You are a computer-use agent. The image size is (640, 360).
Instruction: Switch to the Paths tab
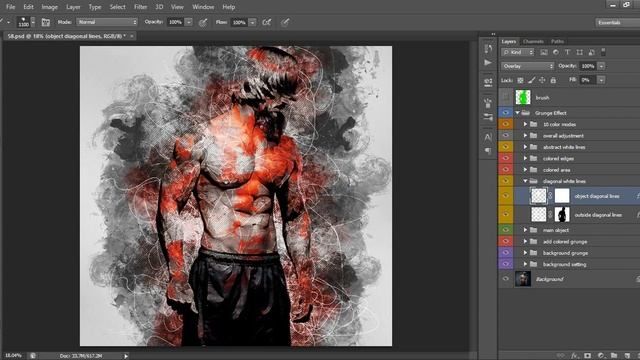click(x=557, y=41)
